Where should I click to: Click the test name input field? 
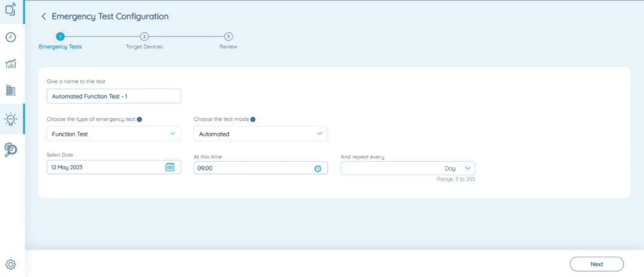click(x=113, y=96)
